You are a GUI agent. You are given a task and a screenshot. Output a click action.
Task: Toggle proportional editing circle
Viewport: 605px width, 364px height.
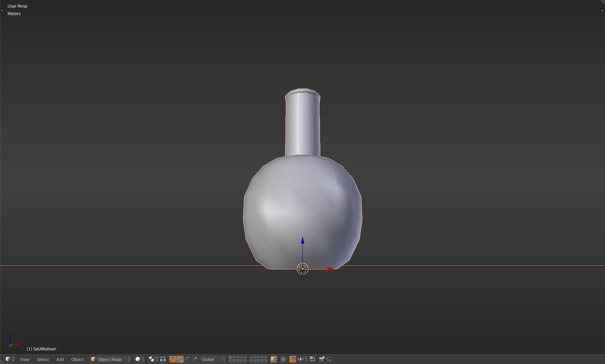tap(283, 359)
